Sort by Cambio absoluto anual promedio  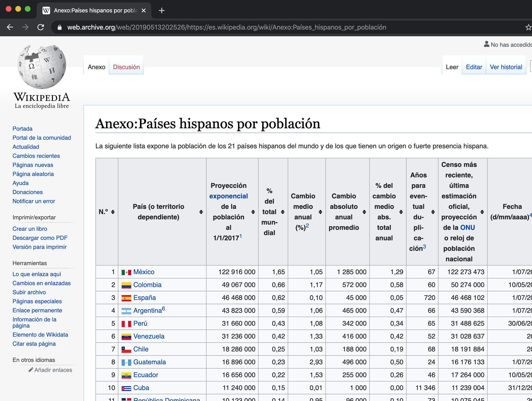point(364,212)
